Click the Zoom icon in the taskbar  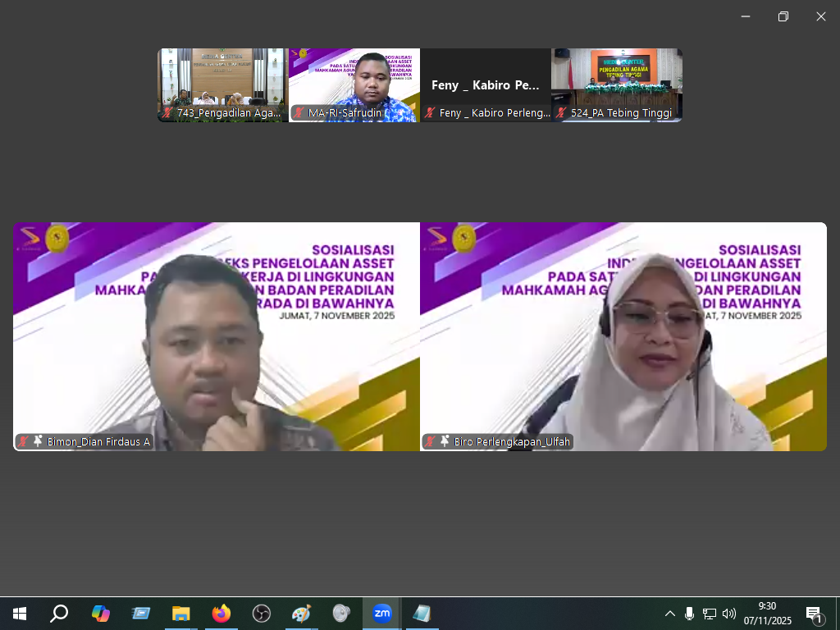point(381,614)
